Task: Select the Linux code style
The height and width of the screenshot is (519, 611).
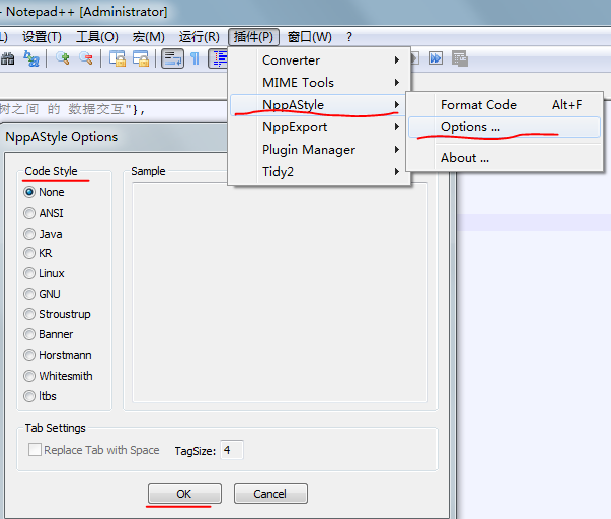Action: pos(44,273)
